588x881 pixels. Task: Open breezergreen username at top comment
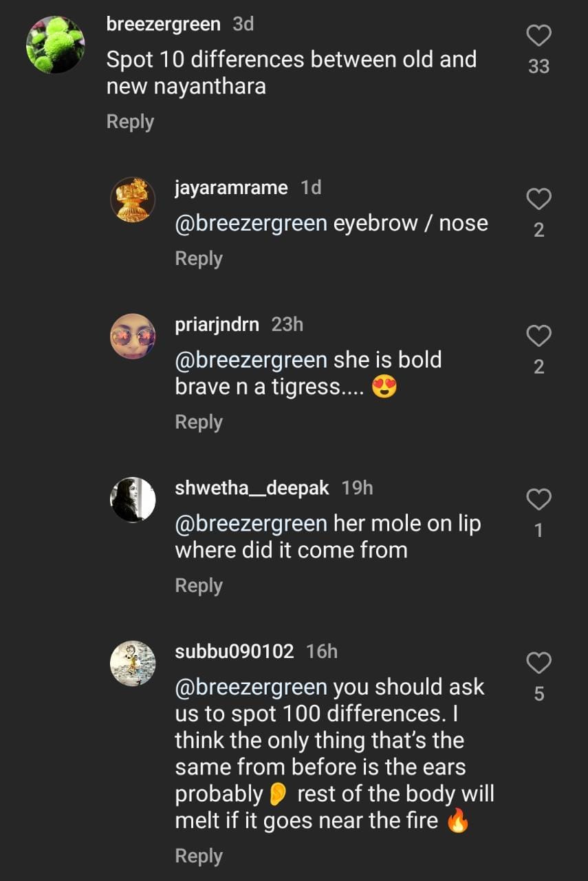pyautogui.click(x=164, y=24)
